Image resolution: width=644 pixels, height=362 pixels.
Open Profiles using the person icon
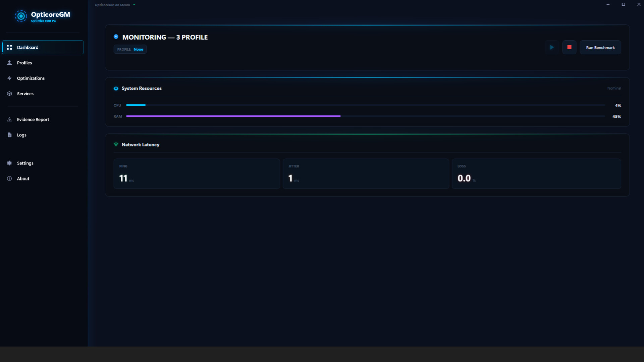point(9,62)
